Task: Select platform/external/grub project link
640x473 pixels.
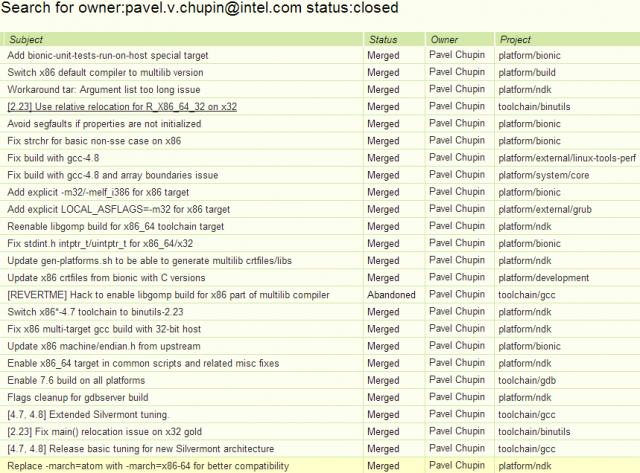Action: tap(545, 210)
